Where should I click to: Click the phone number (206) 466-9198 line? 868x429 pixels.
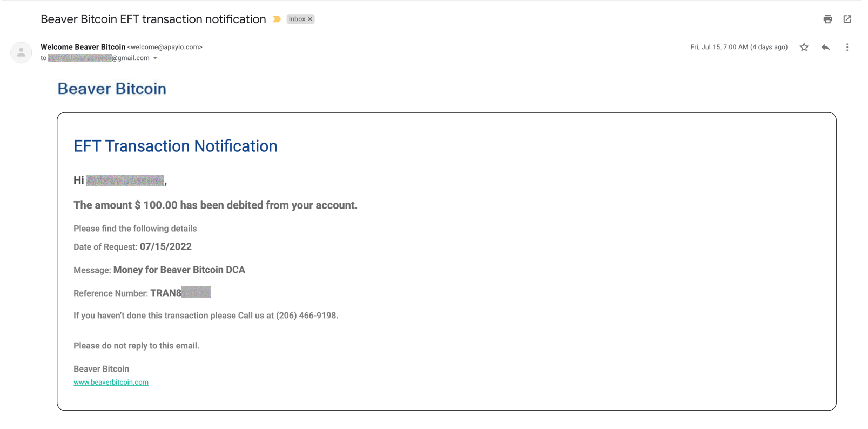click(206, 316)
